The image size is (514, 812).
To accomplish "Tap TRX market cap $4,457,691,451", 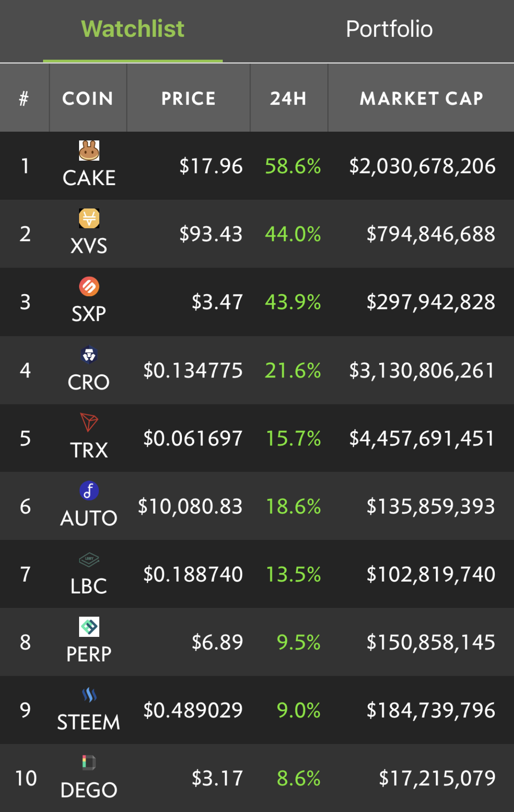I will click(x=422, y=438).
